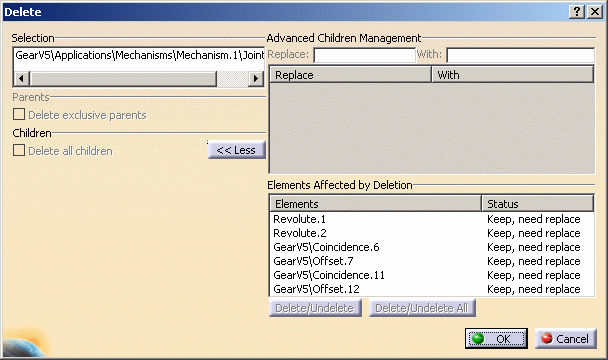This screenshot has height=360, width=608.
Task: Enable Delete exclusive parents checkbox
Action: point(19,114)
